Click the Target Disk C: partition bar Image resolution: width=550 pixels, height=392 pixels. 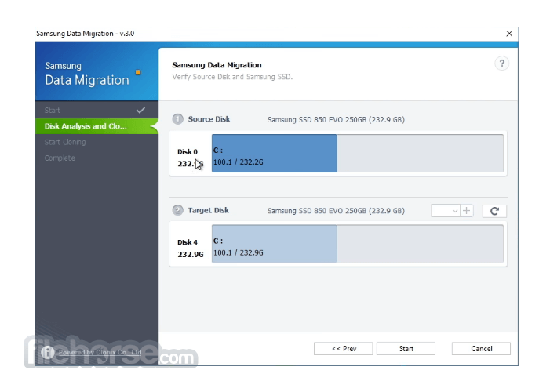coord(275,244)
